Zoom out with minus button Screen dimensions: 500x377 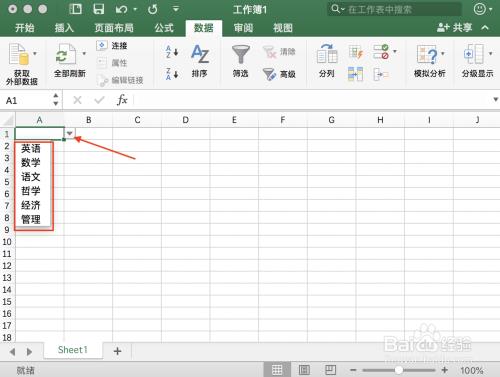(354, 370)
